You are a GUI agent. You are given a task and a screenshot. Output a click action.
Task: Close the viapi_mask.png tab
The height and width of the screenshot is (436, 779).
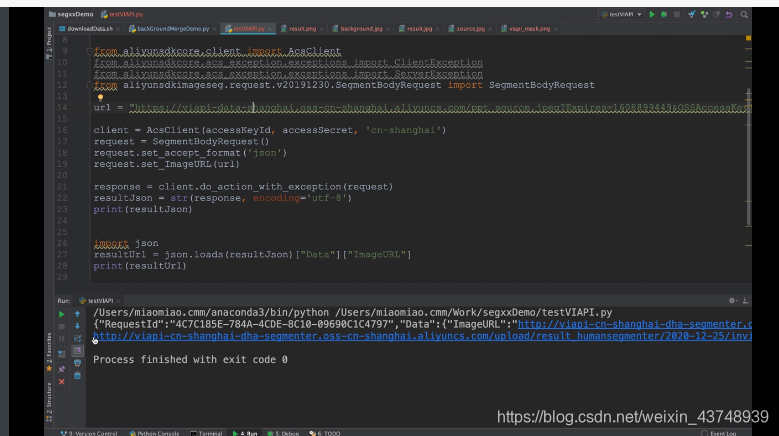coord(555,29)
